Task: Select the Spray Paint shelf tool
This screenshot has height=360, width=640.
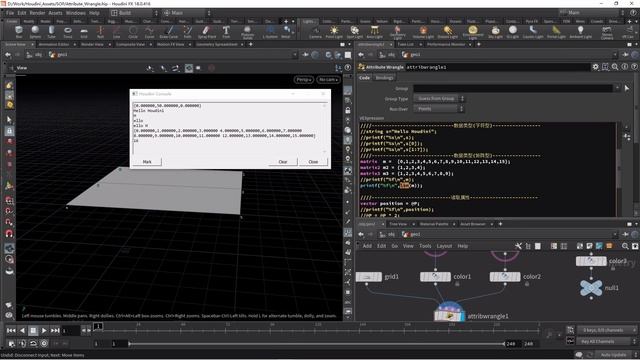Action: pos(207,31)
